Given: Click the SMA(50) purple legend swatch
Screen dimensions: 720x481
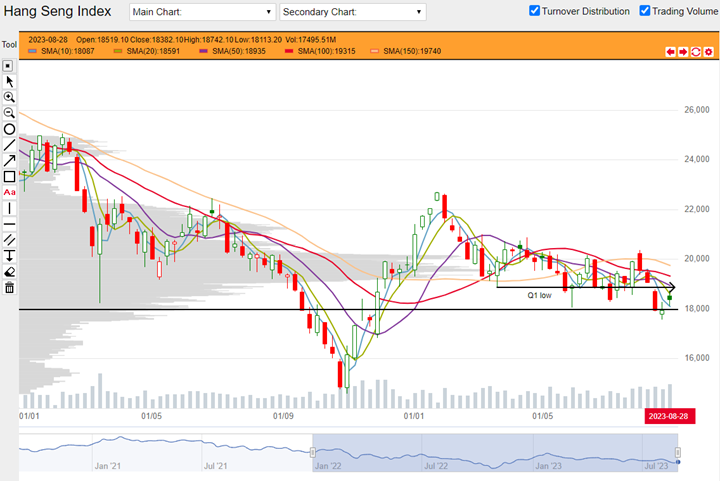Looking at the screenshot, I should click(x=203, y=51).
